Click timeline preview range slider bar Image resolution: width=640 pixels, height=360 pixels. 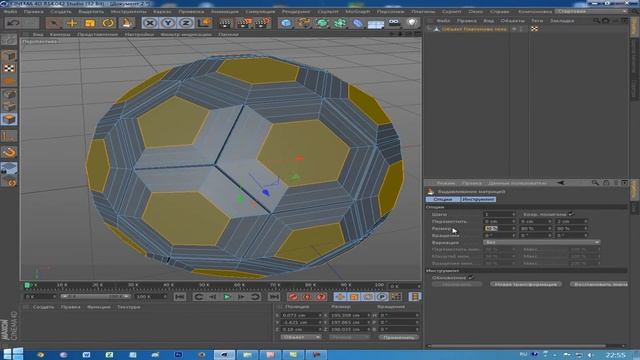click(95, 296)
